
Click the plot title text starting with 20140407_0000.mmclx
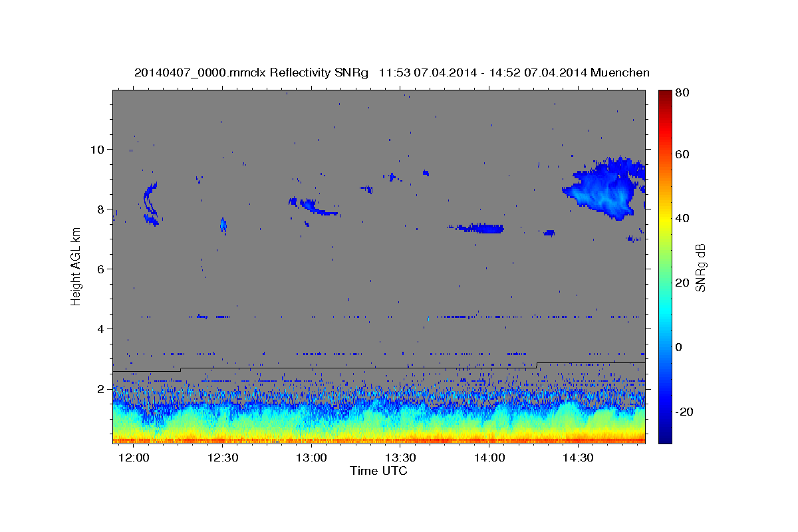tap(392, 72)
